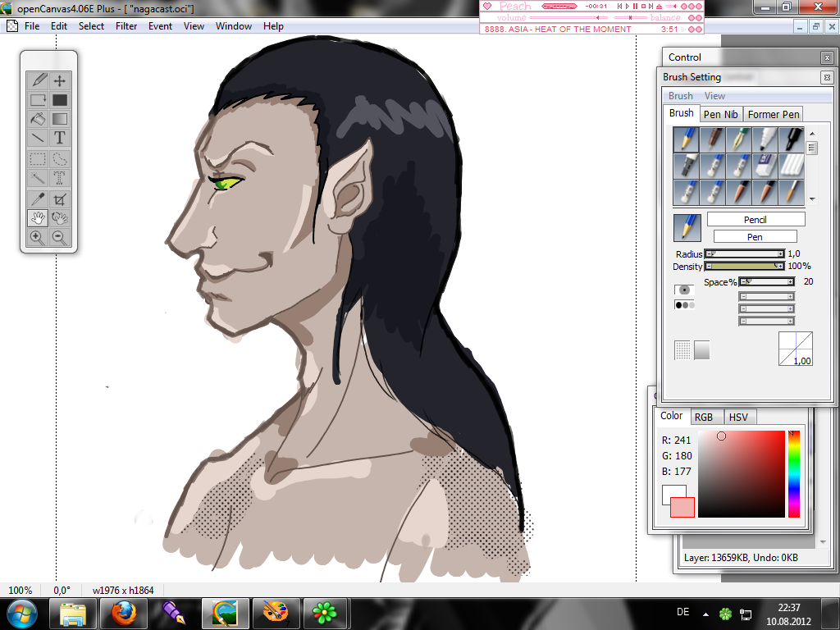Open the Event menu
The image size is (840, 630).
coord(160,26)
